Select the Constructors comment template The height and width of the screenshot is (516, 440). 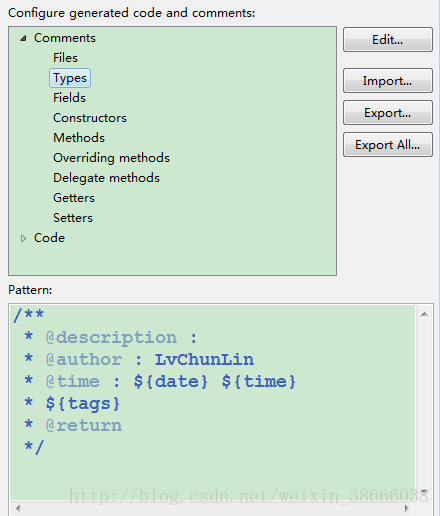tap(90, 118)
